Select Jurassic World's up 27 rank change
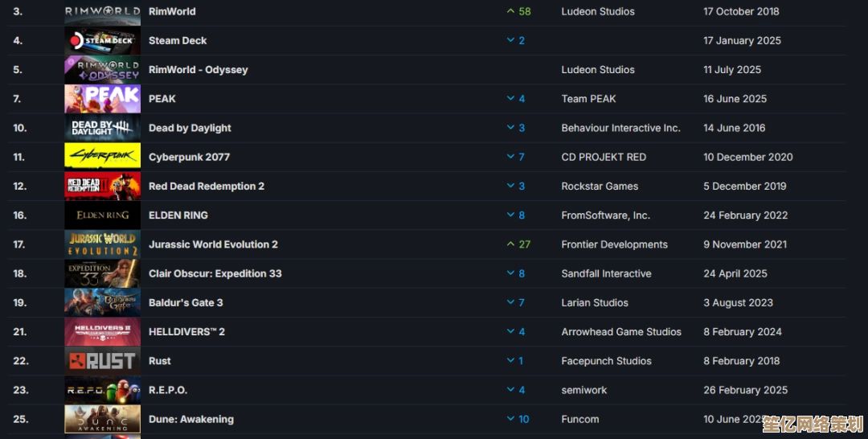 tap(518, 244)
